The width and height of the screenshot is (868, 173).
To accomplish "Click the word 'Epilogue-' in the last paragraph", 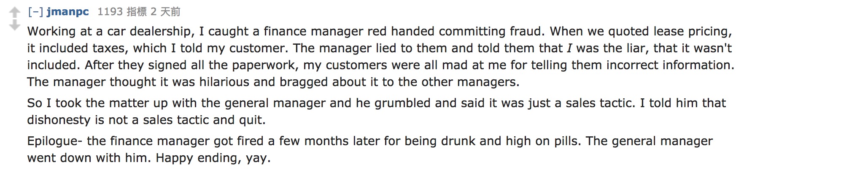I will coord(55,141).
